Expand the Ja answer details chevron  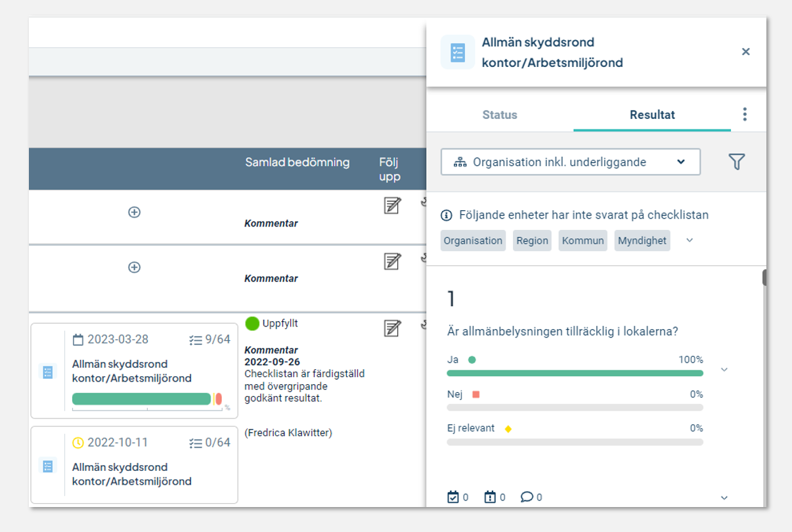coord(724,370)
